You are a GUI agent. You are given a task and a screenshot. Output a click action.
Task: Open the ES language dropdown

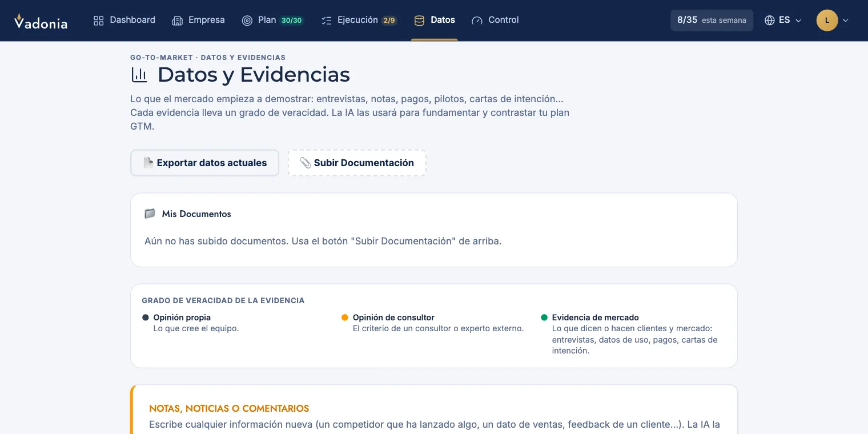coord(783,20)
